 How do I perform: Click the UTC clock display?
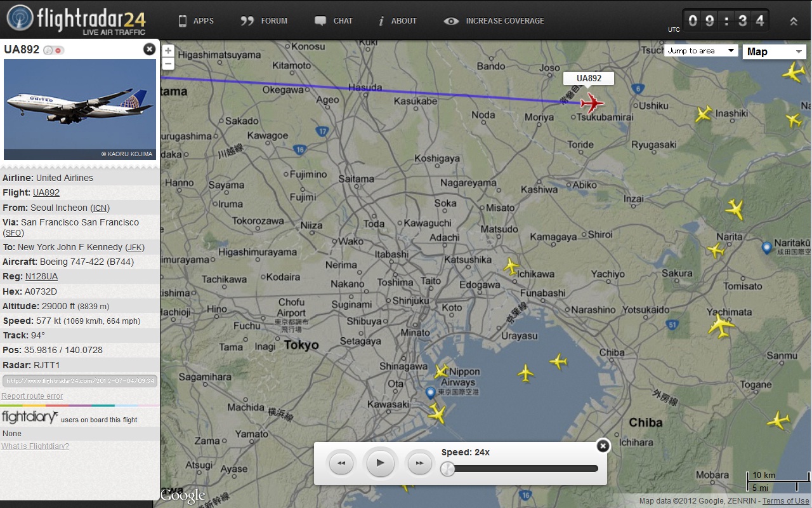pos(726,21)
